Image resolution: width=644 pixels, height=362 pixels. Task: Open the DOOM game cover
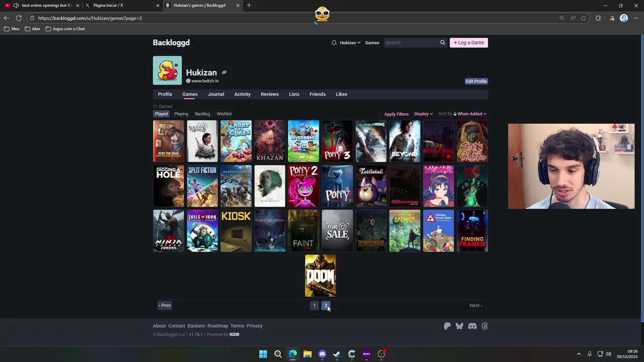coord(320,276)
